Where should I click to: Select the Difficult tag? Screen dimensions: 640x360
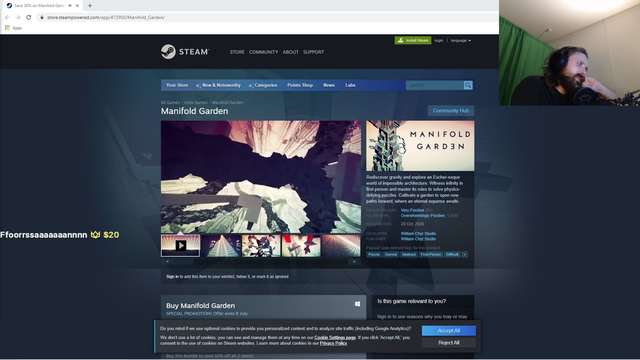452,254
